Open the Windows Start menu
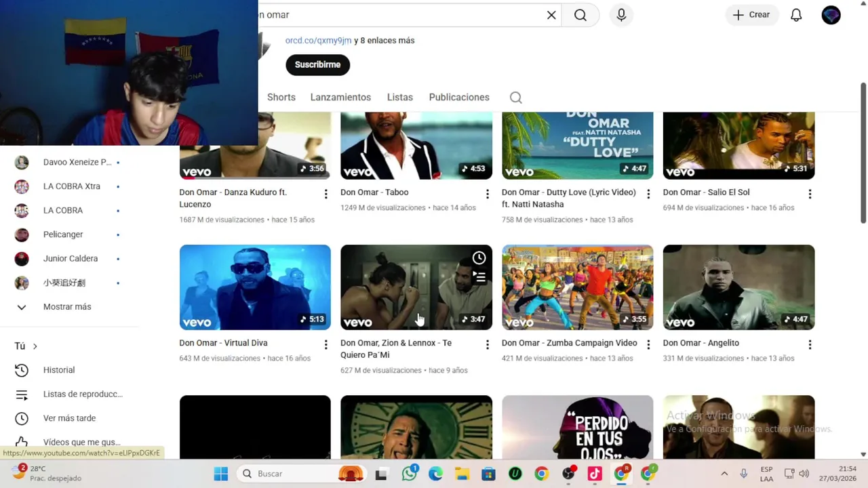The image size is (868, 488). coord(221,474)
